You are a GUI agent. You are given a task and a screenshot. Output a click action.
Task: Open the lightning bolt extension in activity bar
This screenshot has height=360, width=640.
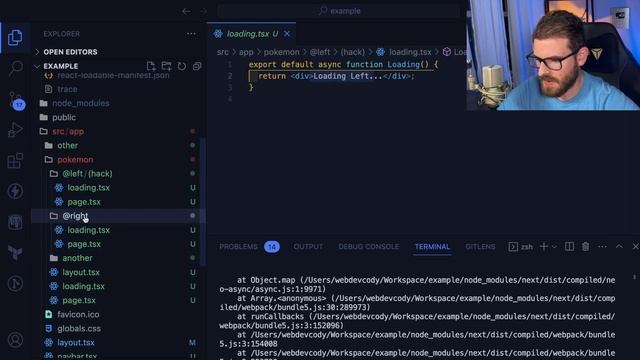(x=15, y=191)
